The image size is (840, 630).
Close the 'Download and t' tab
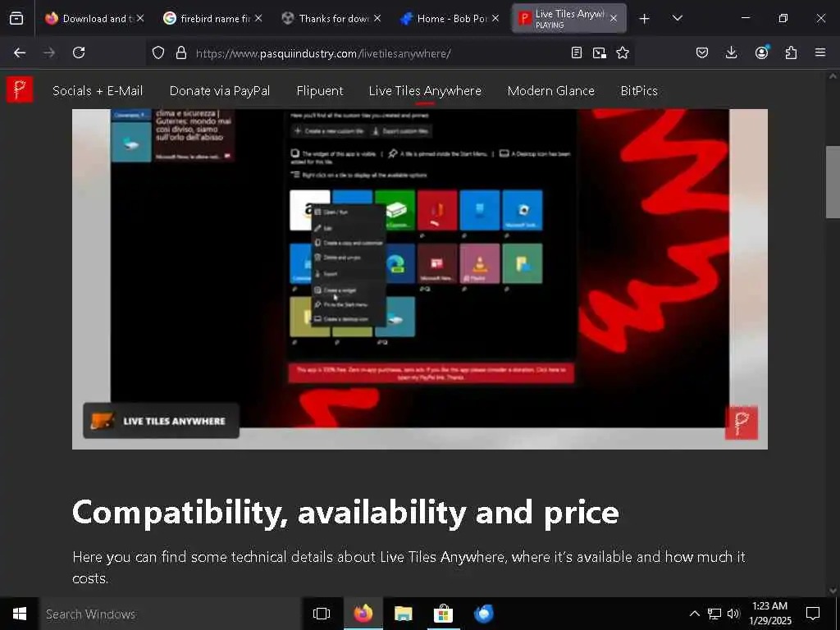click(139, 18)
